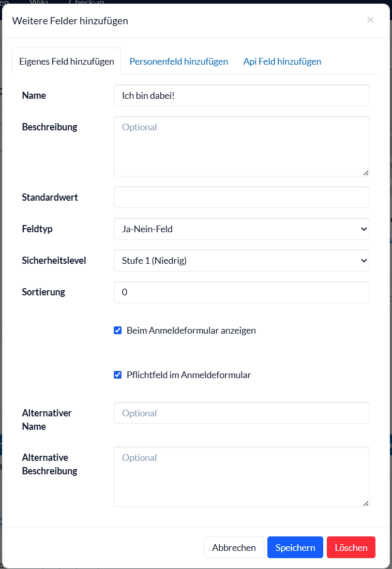Click the Alternative Beschreibung resize handle
392x569 pixels.
tap(366, 503)
